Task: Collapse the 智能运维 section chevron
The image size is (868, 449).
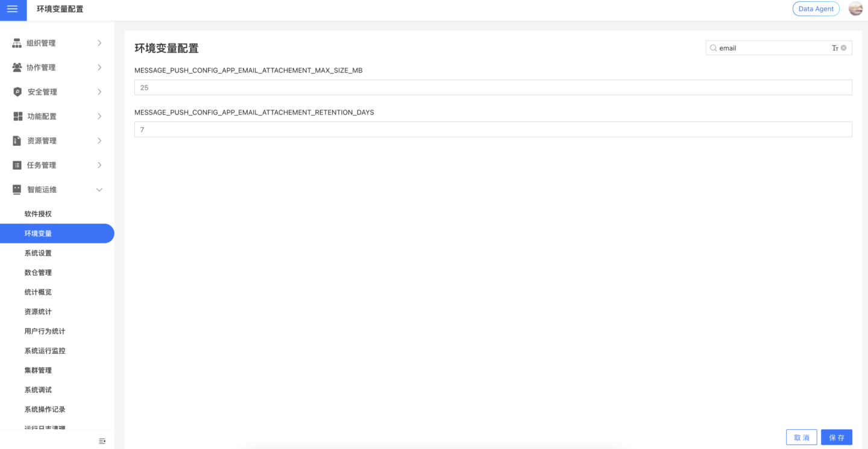Action: coord(99,190)
